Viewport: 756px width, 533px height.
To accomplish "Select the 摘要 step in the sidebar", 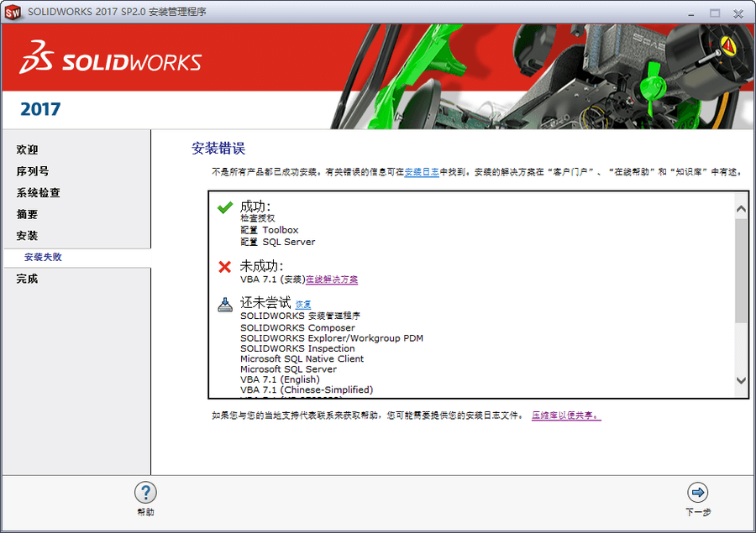I will [26, 214].
